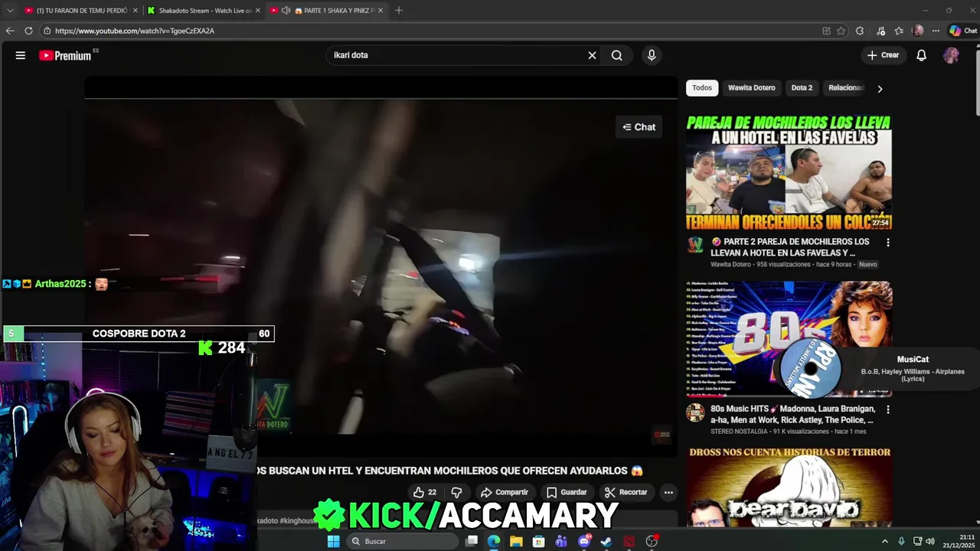Mute the tab via speaker icon
This screenshot has width=980, height=551.
point(286,10)
